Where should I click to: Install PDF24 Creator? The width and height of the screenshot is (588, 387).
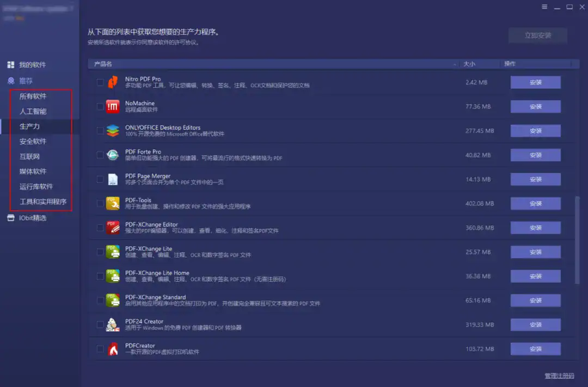click(536, 325)
